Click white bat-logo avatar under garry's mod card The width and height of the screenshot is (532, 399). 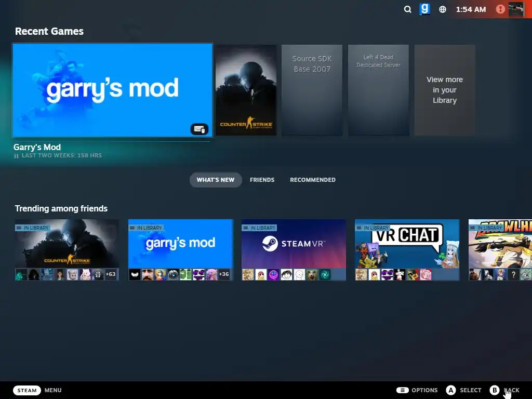pyautogui.click(x=135, y=274)
